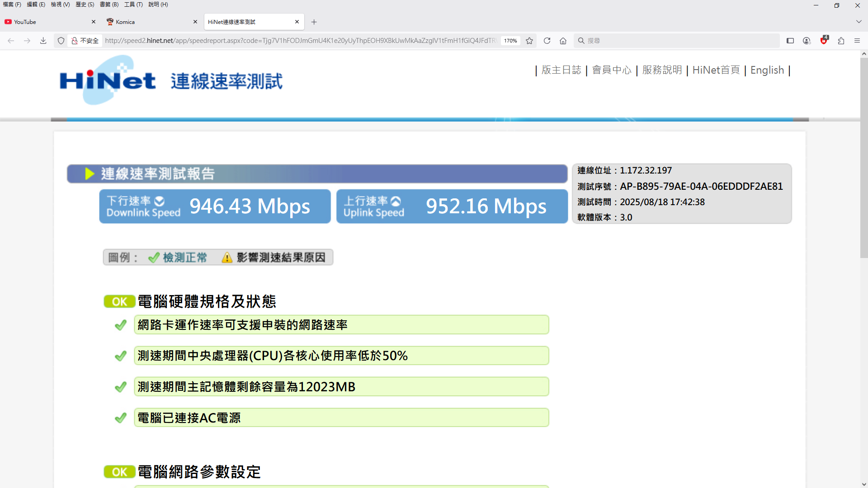Open the downloads icon in toolbar
Viewport: 868px width, 488px height.
[43, 41]
